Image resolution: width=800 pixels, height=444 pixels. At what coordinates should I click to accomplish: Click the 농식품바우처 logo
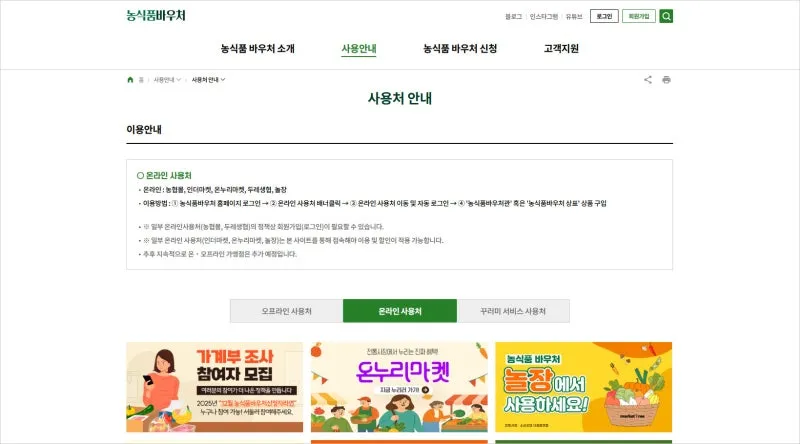click(x=156, y=15)
